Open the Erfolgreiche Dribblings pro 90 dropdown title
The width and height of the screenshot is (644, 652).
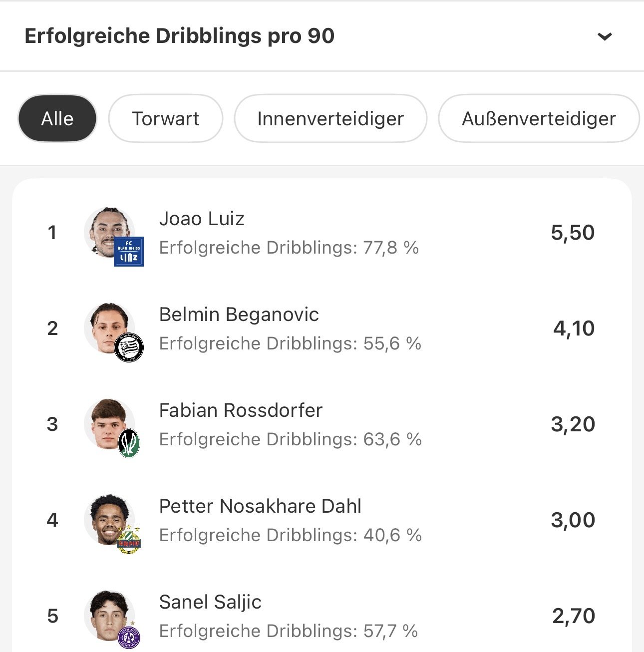[179, 36]
